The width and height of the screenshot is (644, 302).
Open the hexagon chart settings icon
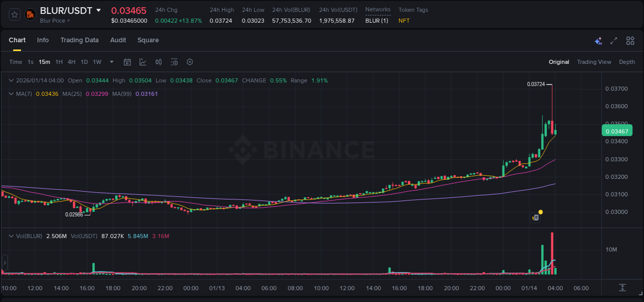point(190,62)
